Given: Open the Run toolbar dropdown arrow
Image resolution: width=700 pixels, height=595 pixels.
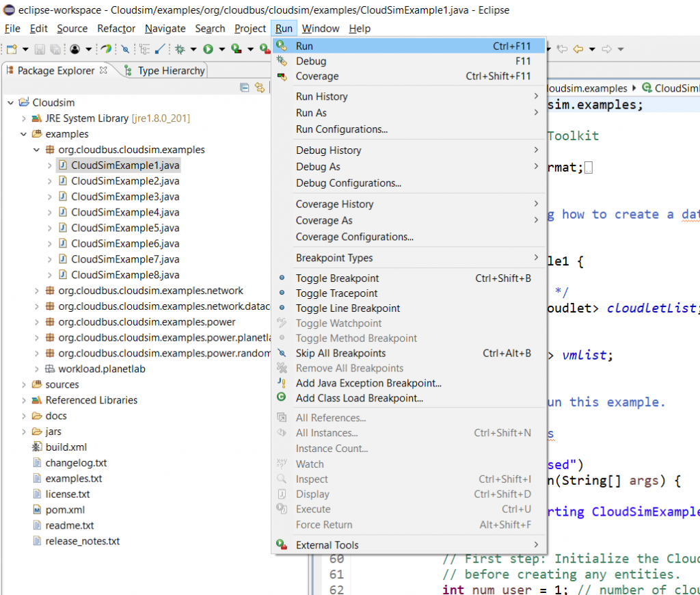Looking at the screenshot, I should coord(222,49).
